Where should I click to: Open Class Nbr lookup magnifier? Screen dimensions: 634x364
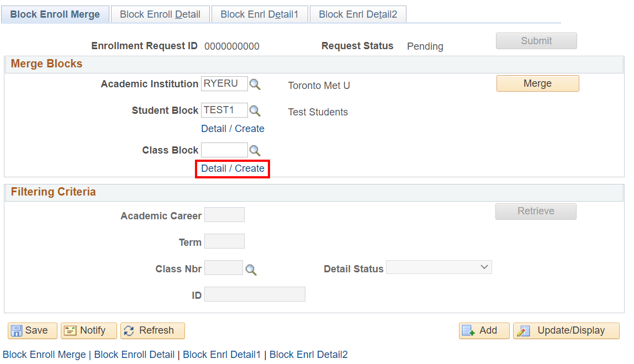tap(251, 270)
